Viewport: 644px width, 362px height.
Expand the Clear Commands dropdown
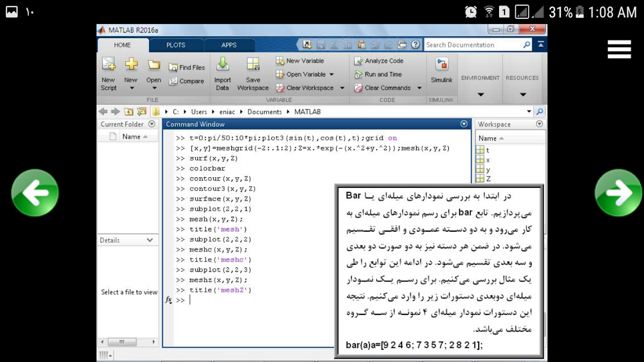pyautogui.click(x=419, y=88)
